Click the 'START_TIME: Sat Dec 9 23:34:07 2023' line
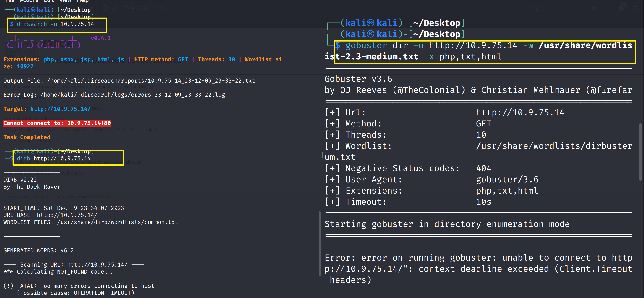 click(x=63, y=208)
